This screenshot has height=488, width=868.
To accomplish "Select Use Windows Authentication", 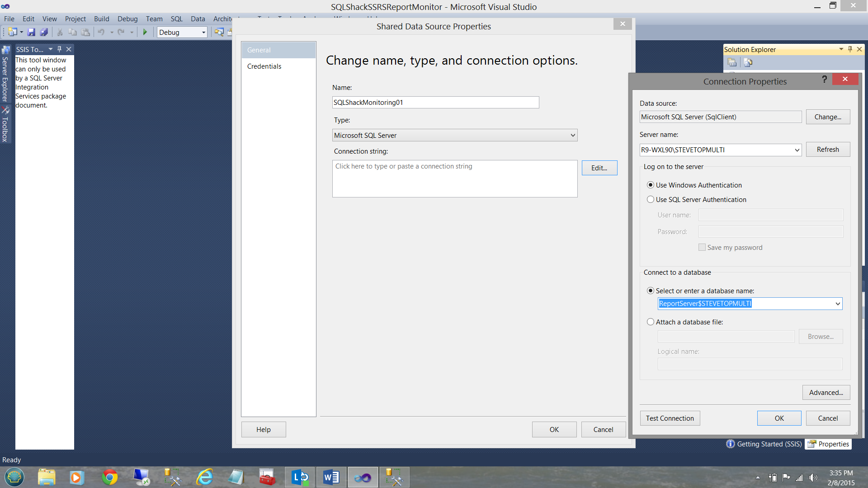I will coord(651,185).
